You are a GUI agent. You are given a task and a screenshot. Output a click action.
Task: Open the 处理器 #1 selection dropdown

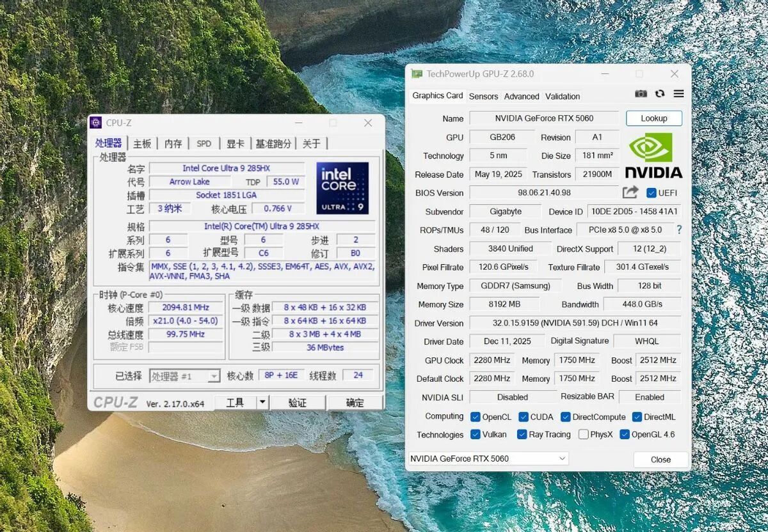click(185, 376)
